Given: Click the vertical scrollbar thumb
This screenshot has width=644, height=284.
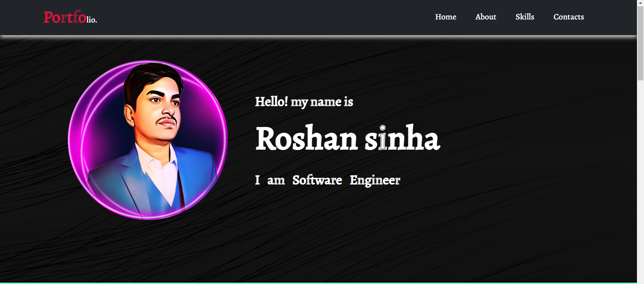Looking at the screenshot, I should pos(640,43).
